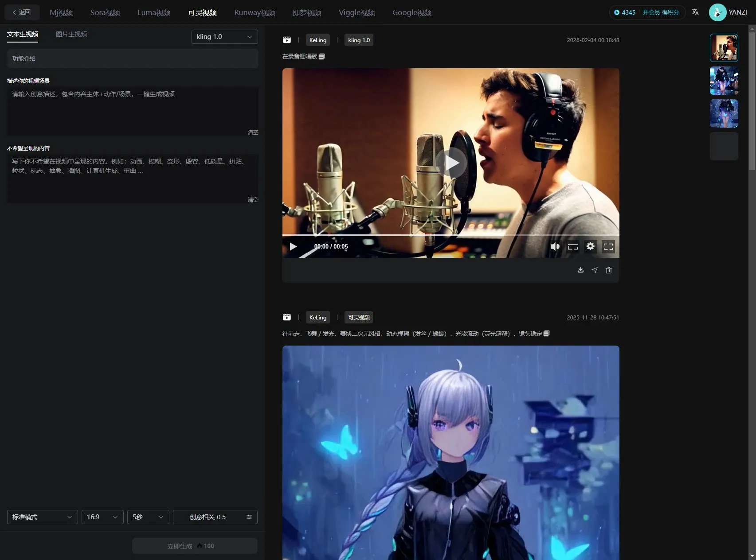Image resolution: width=756 pixels, height=560 pixels.
Task: Click the share arrow icon below video
Action: (x=595, y=270)
